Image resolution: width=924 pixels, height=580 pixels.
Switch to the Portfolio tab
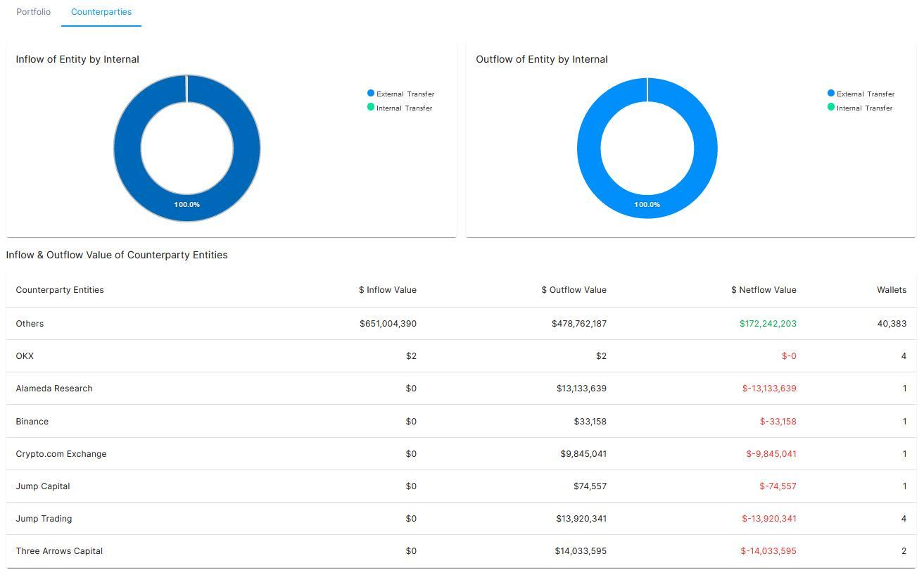pos(33,12)
